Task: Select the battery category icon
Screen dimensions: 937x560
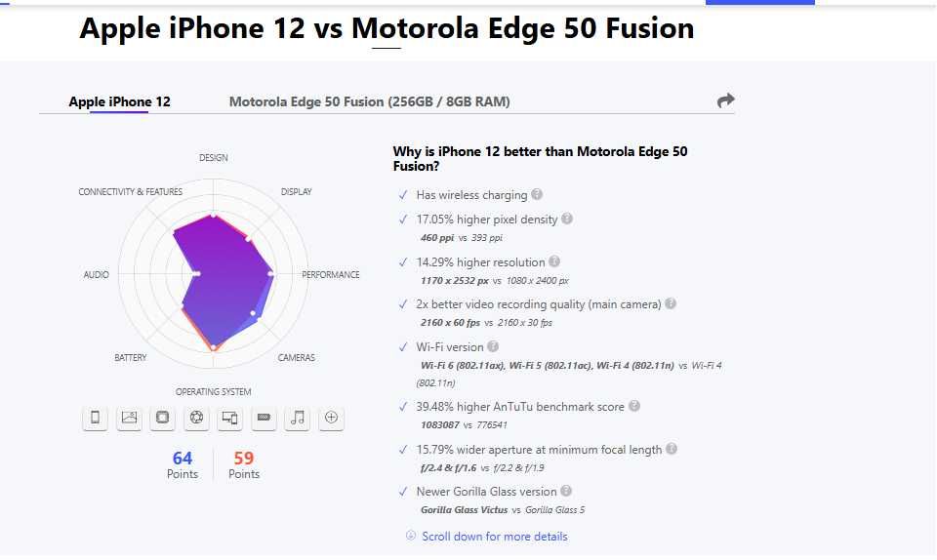Action: [264, 419]
